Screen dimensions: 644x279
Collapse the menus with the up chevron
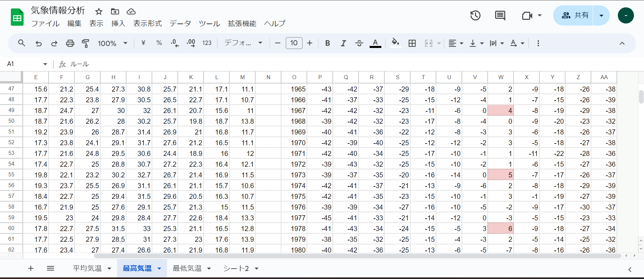point(622,43)
